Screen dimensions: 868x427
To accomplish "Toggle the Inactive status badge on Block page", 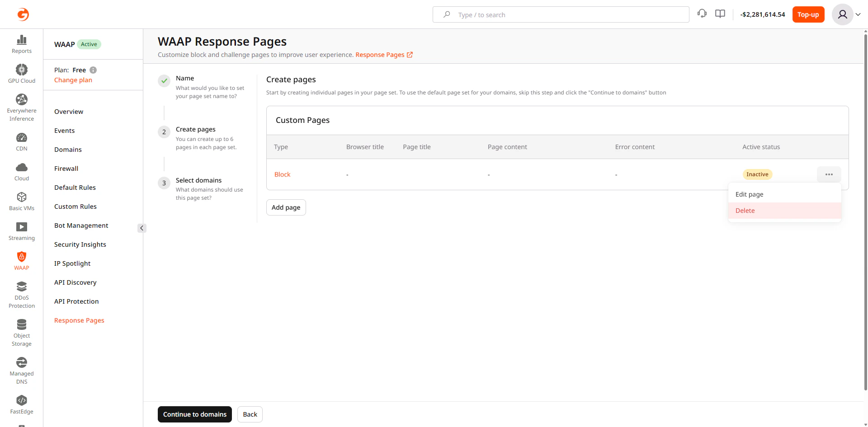I will pos(757,174).
